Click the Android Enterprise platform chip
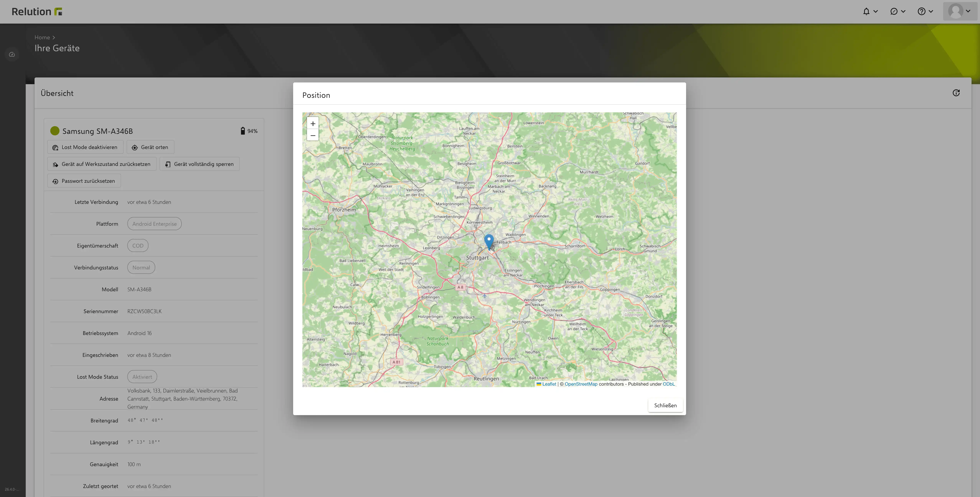This screenshot has height=497, width=980. pos(154,224)
